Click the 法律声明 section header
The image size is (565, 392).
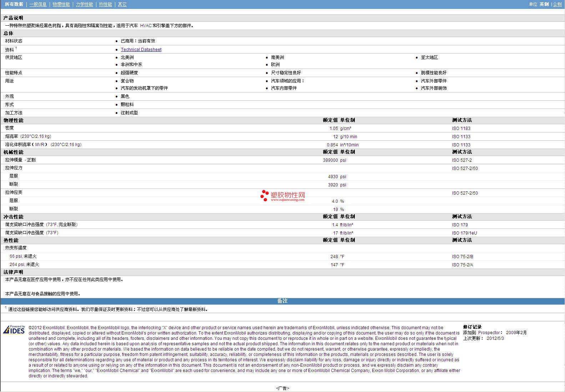[13, 272]
